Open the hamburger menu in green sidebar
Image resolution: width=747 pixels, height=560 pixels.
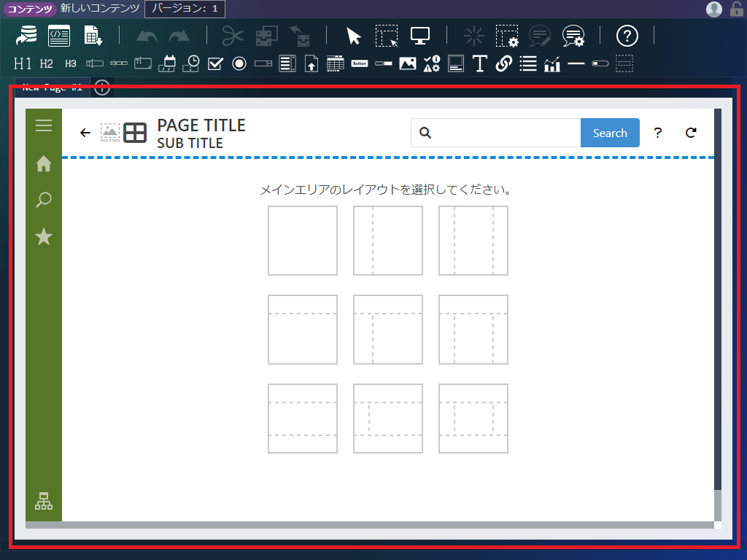click(x=44, y=125)
